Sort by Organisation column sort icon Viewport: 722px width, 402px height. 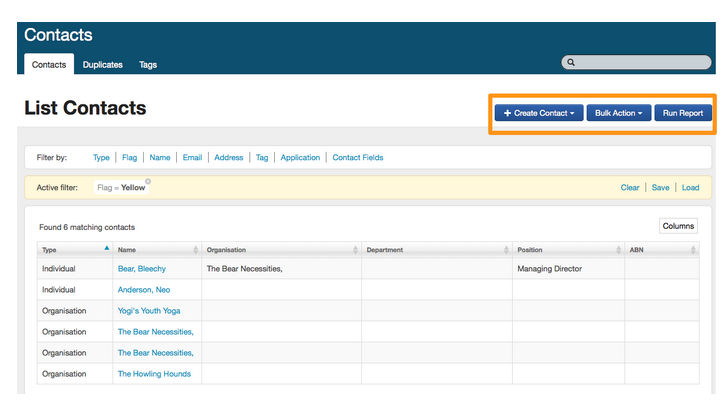click(355, 250)
